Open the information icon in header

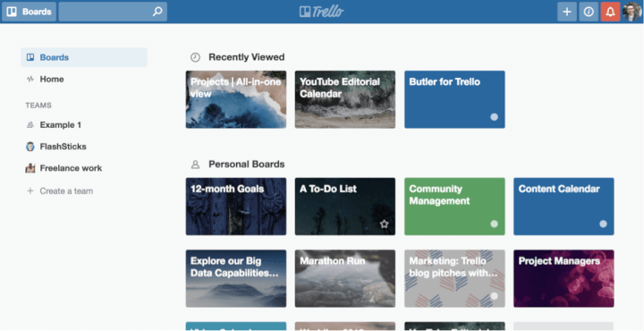coord(589,12)
